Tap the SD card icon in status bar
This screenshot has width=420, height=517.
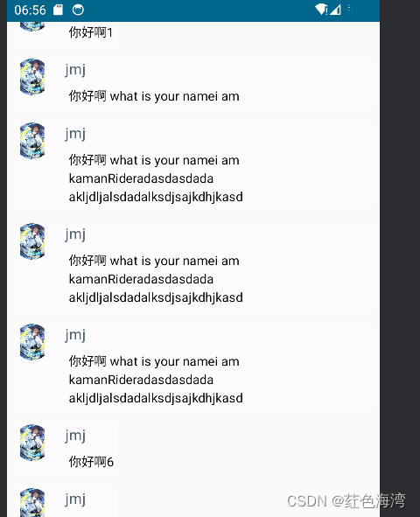58,10
